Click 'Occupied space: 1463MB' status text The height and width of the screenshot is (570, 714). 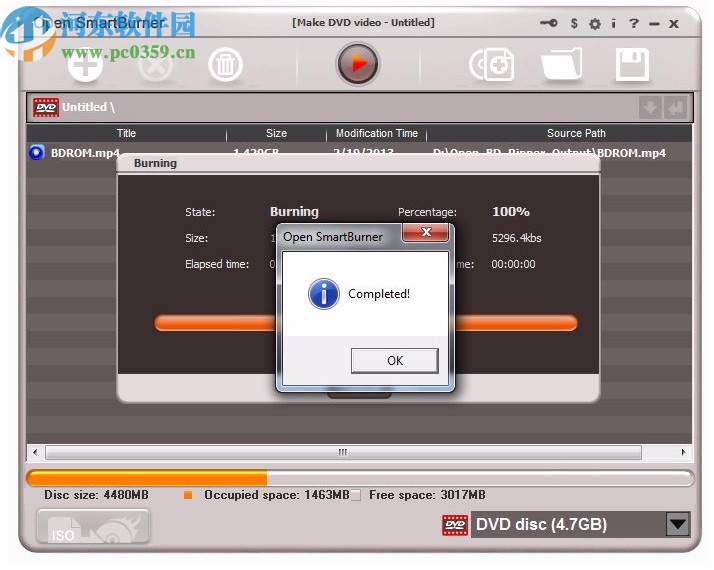(x=276, y=495)
